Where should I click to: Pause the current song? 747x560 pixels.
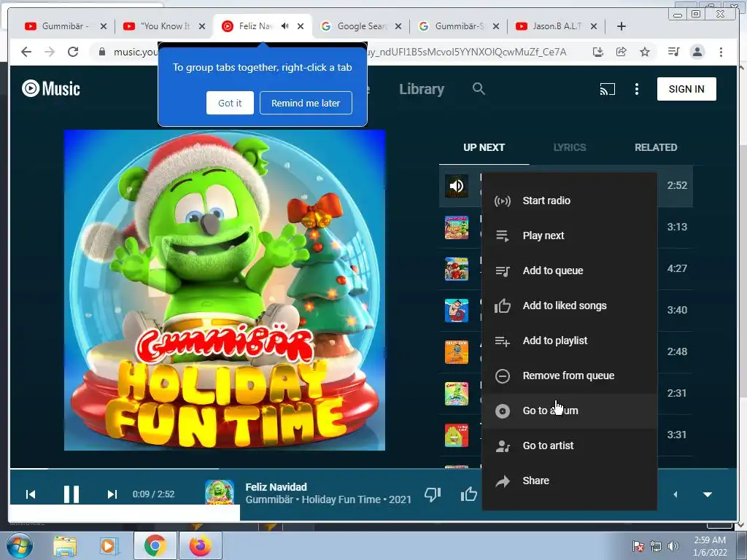[x=71, y=494]
